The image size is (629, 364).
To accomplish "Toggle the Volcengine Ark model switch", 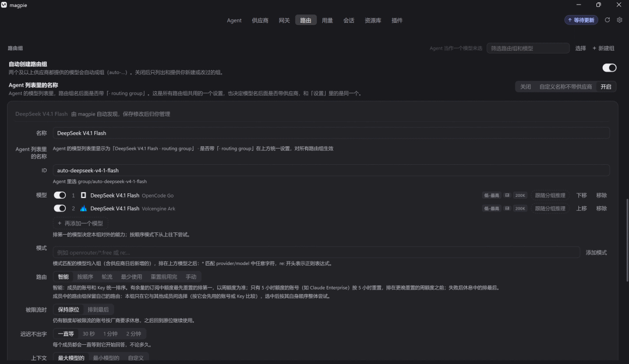I will [x=60, y=208].
